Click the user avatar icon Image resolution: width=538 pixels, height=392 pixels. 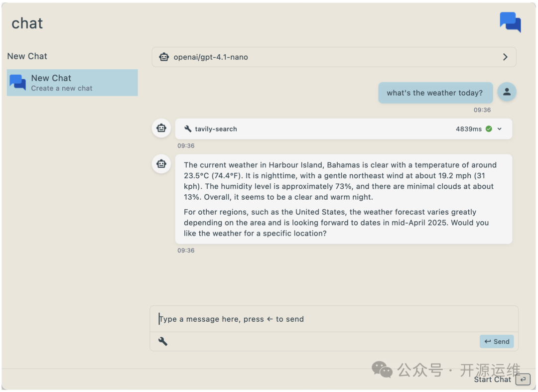click(x=507, y=92)
